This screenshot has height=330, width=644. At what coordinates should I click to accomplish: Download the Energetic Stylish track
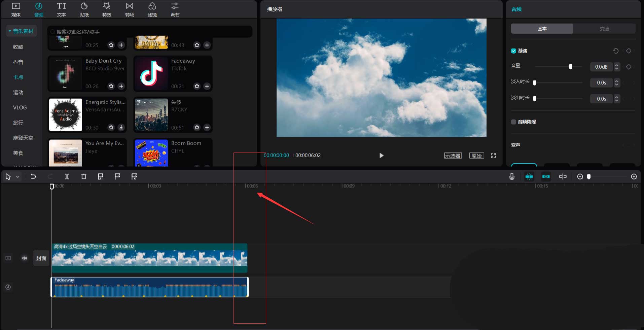pos(121,127)
